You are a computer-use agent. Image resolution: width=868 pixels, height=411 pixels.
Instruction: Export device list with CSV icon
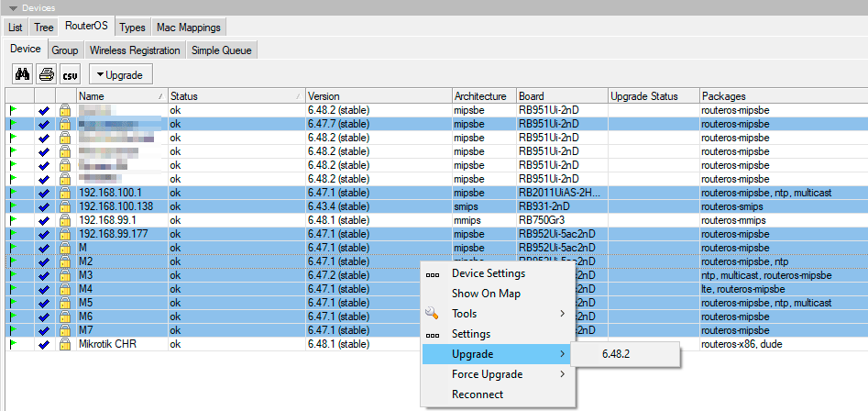click(x=71, y=74)
